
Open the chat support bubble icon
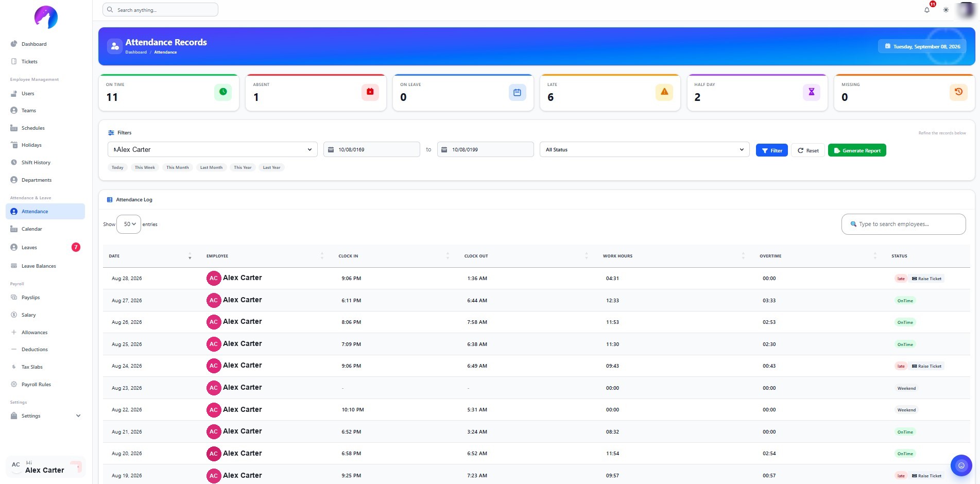pos(961,465)
